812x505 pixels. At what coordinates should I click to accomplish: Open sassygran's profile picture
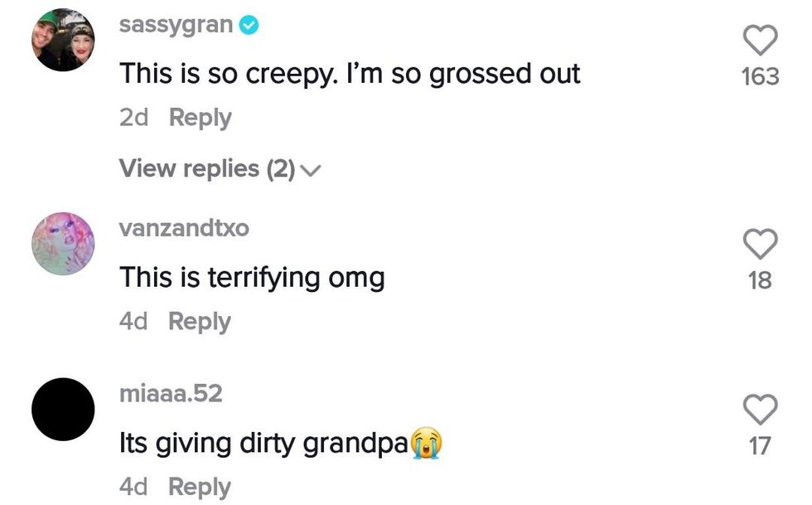(x=63, y=45)
